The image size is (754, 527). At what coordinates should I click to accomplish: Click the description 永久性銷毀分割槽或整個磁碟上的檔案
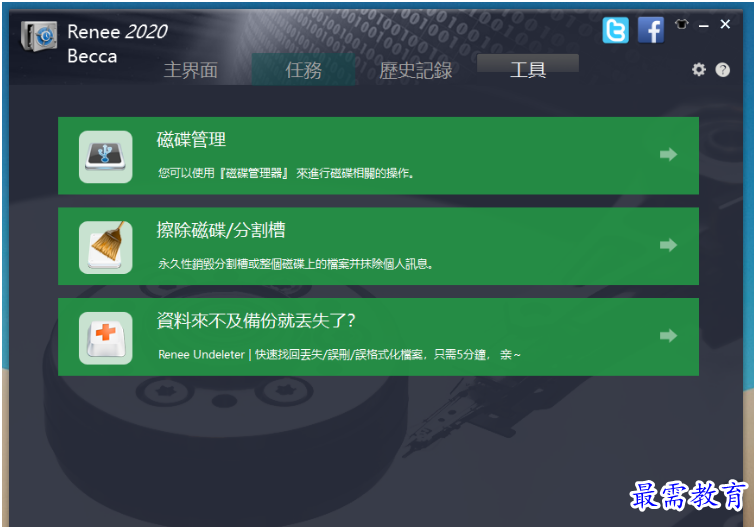296,264
